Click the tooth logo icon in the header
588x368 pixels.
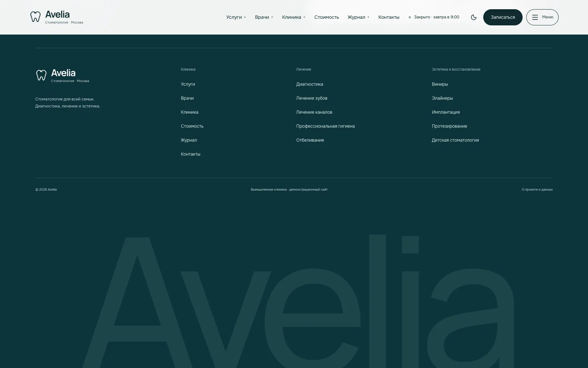(35, 17)
